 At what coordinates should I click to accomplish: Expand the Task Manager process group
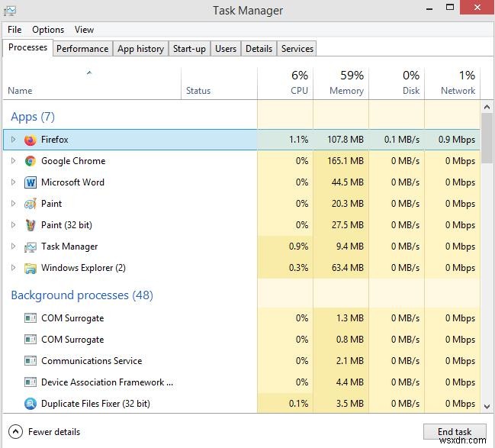coord(13,246)
